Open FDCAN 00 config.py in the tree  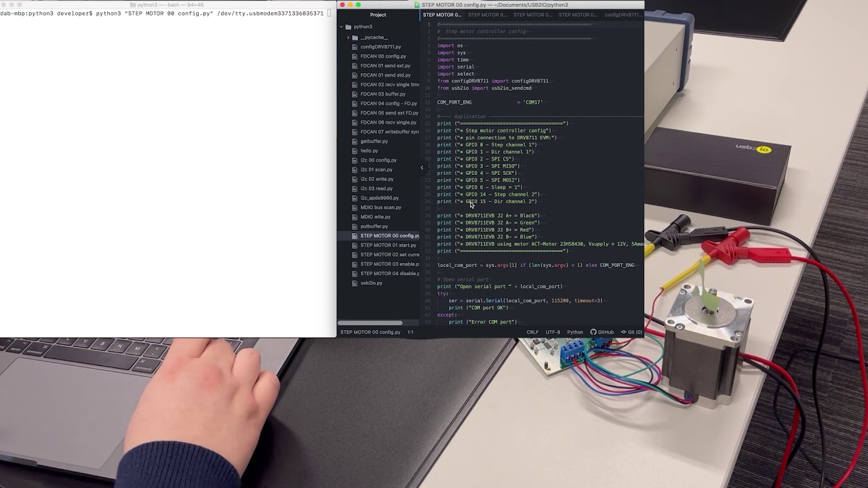pos(383,56)
